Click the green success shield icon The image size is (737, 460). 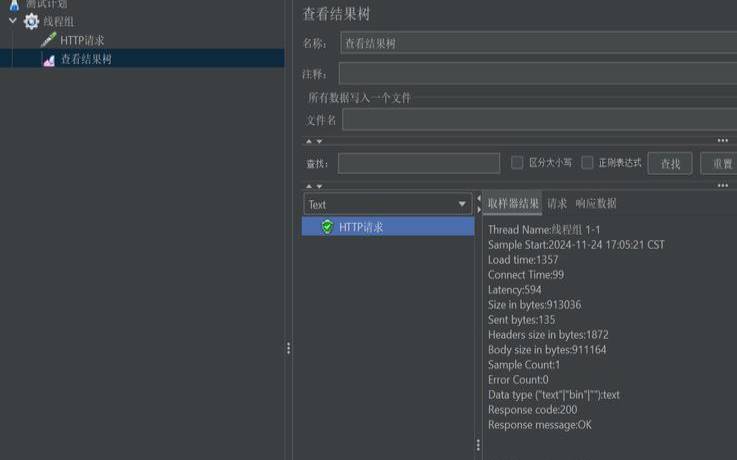pos(328,226)
